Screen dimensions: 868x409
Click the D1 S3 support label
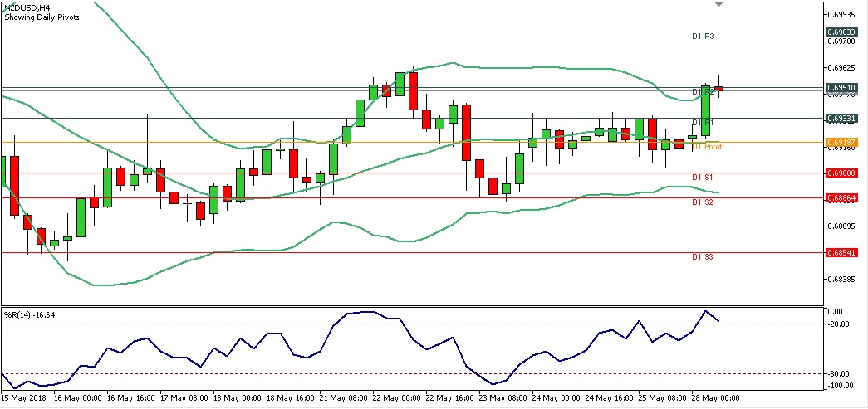703,257
